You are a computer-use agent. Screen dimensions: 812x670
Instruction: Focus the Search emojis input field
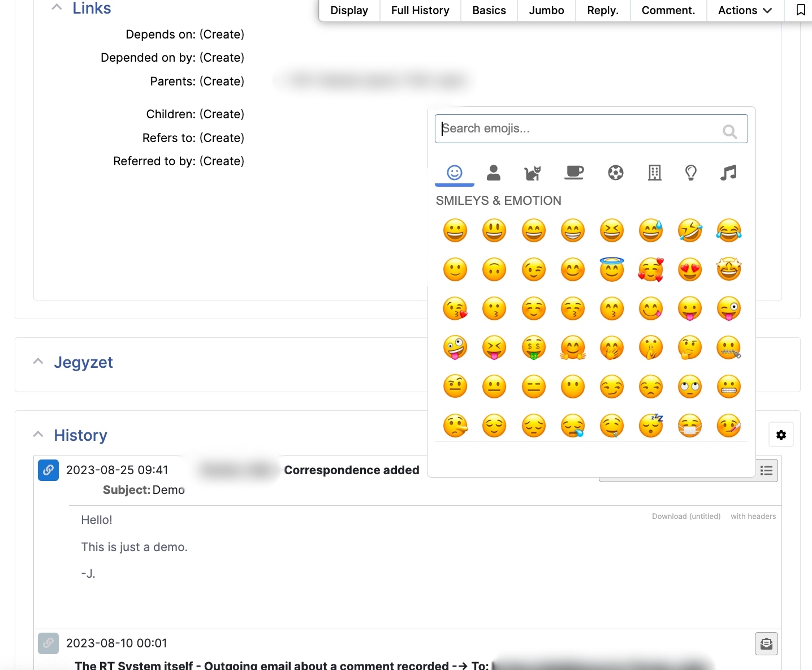click(580, 128)
